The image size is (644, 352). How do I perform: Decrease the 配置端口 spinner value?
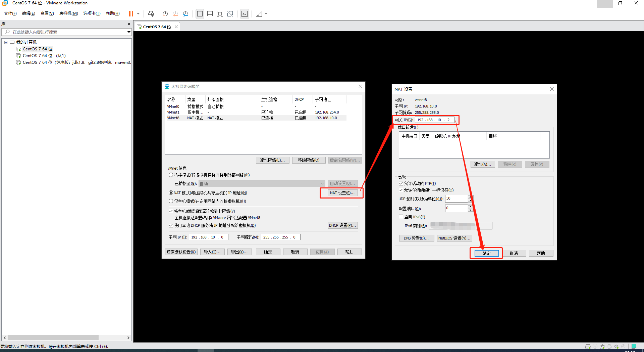pos(470,210)
